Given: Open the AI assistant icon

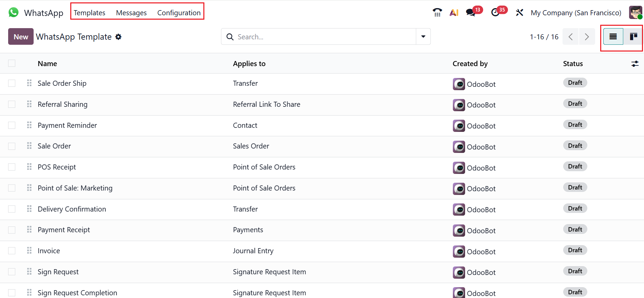Looking at the screenshot, I should click(x=454, y=13).
